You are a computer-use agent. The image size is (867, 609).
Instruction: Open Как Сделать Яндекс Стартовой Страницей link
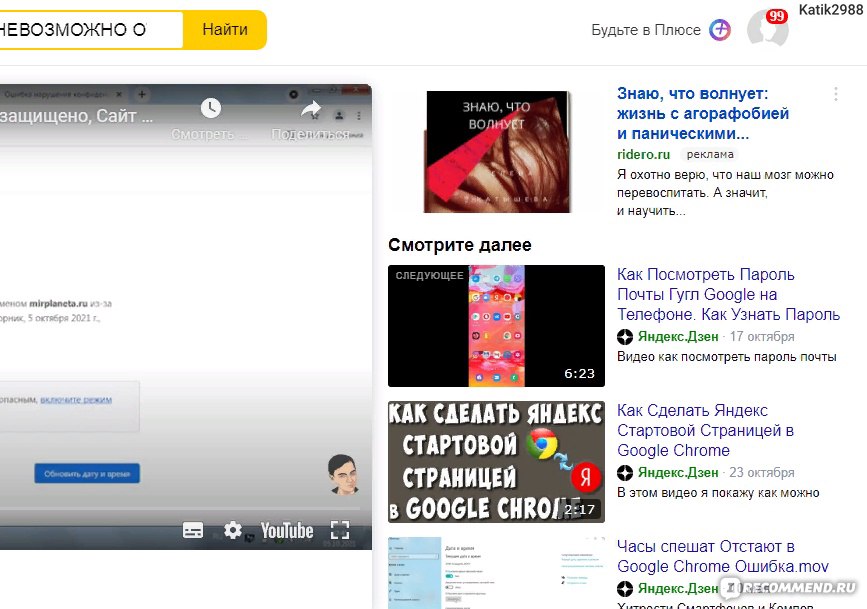[x=705, y=430]
